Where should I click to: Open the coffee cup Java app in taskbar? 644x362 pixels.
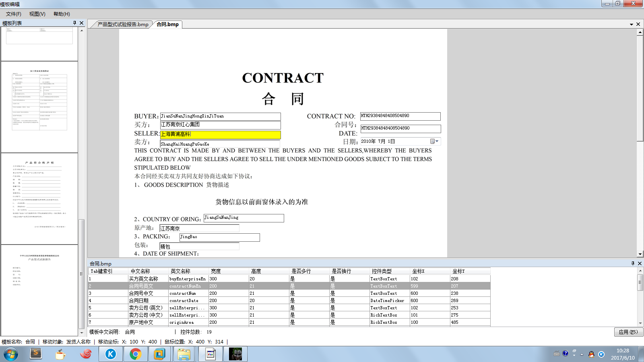(x=60, y=354)
